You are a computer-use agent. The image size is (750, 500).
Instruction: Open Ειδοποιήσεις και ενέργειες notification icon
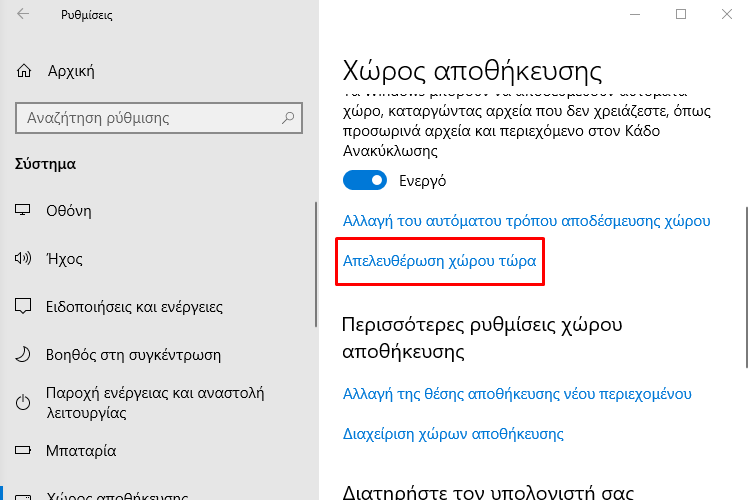pos(23,306)
